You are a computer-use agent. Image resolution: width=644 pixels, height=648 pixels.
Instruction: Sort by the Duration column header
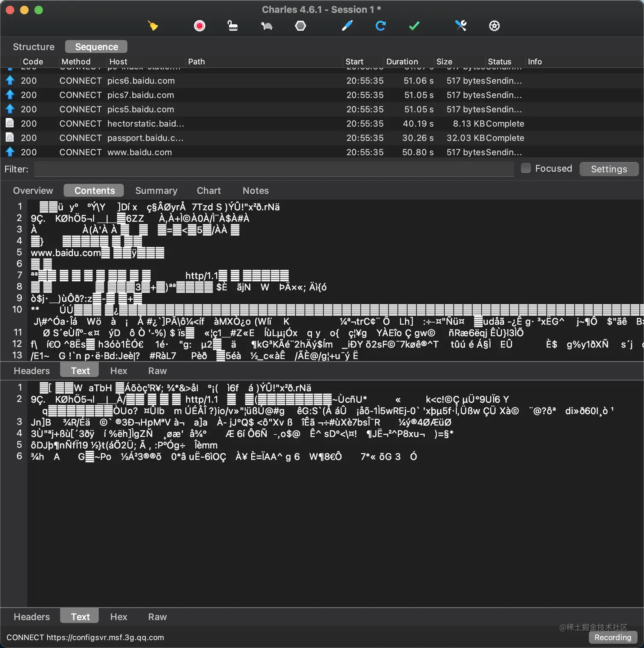coord(402,62)
